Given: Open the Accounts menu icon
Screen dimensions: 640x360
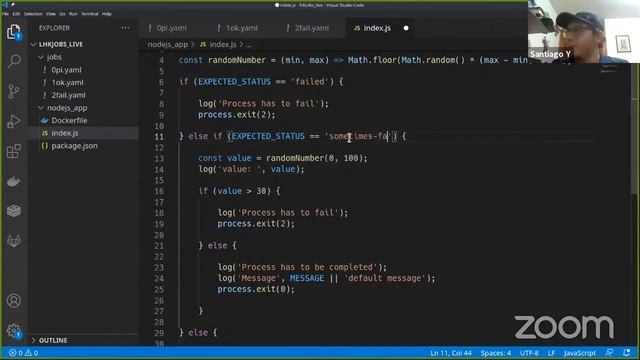Looking at the screenshot, I should coord(13,300).
